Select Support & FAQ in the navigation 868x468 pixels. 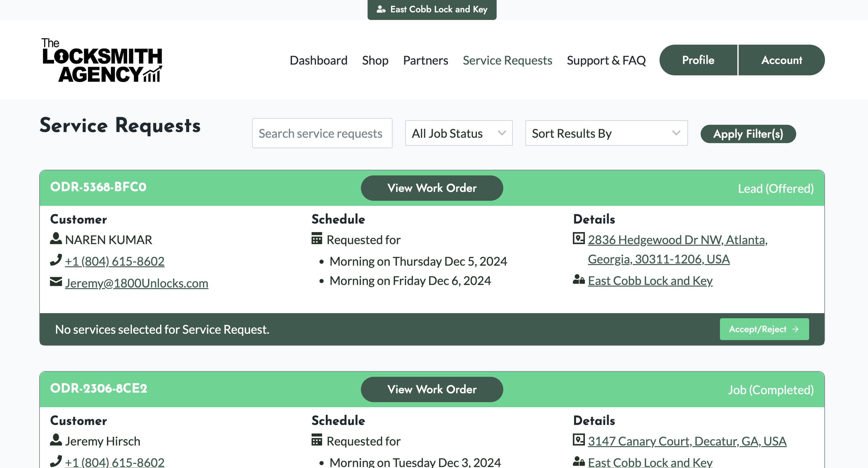pos(606,60)
